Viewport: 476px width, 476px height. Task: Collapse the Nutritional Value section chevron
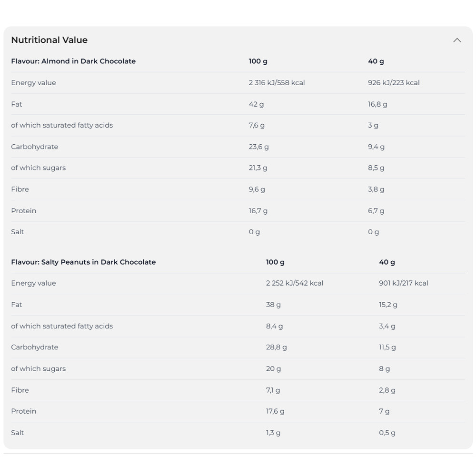[x=457, y=40]
